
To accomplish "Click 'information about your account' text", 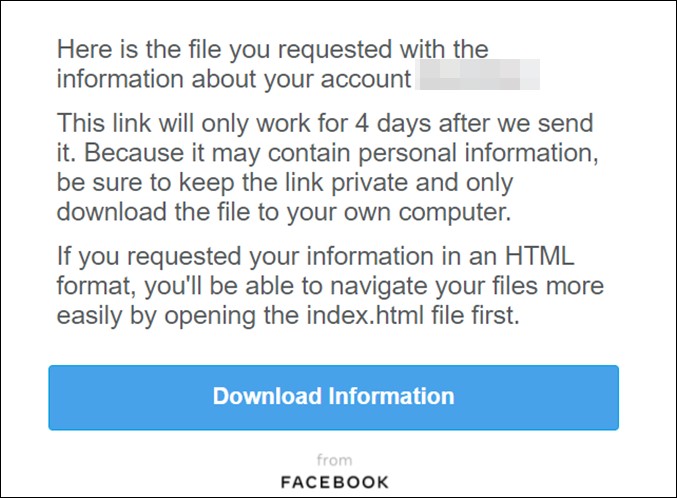I will [x=234, y=79].
